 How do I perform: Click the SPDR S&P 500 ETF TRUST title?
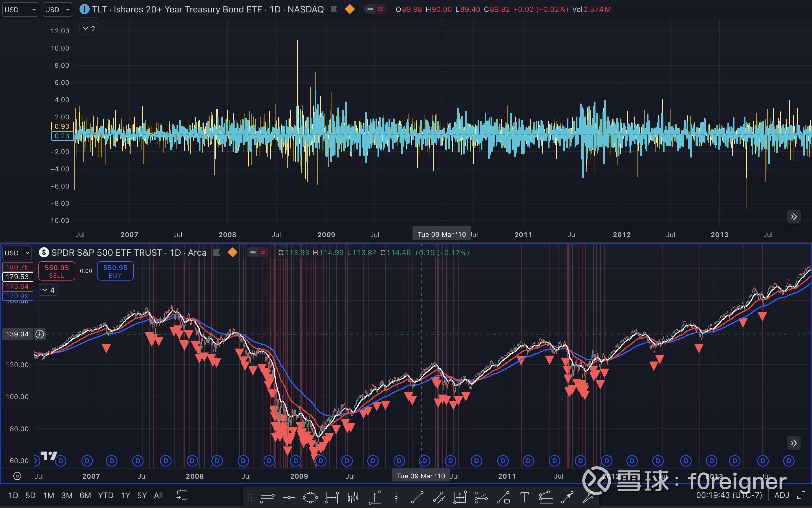point(129,252)
